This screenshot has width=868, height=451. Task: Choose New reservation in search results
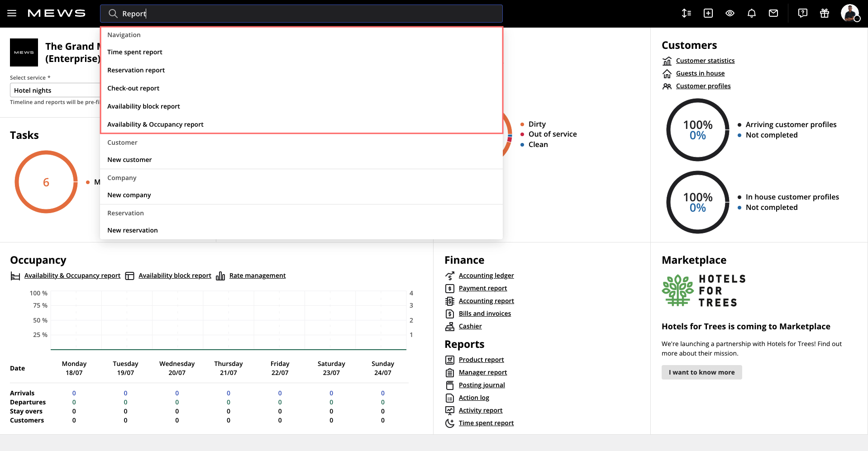point(133,230)
